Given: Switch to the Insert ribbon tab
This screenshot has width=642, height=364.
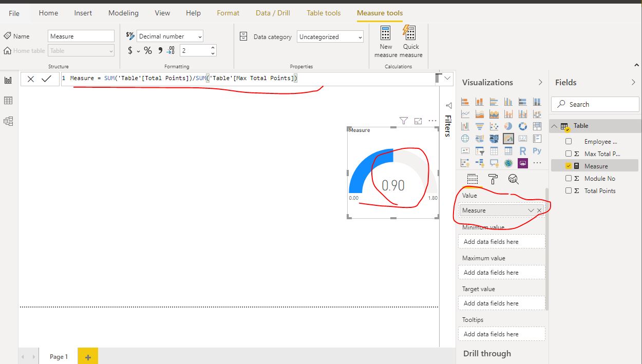Looking at the screenshot, I should pos(83,13).
